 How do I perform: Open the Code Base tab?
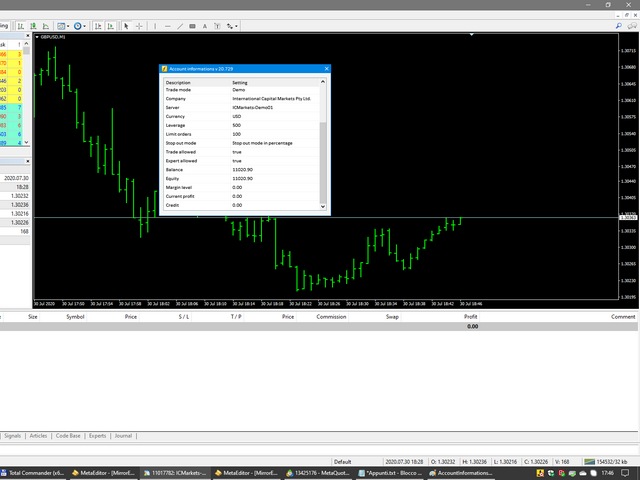[69, 436]
